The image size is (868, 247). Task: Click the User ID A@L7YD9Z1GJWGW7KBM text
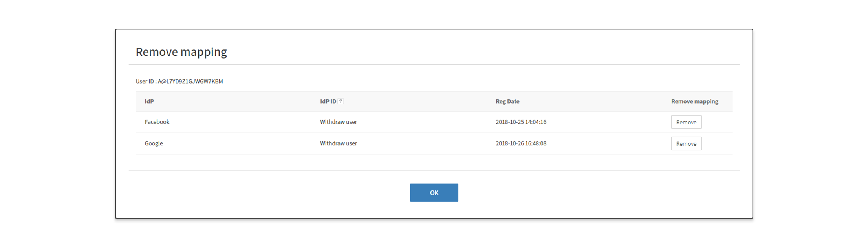tap(179, 81)
